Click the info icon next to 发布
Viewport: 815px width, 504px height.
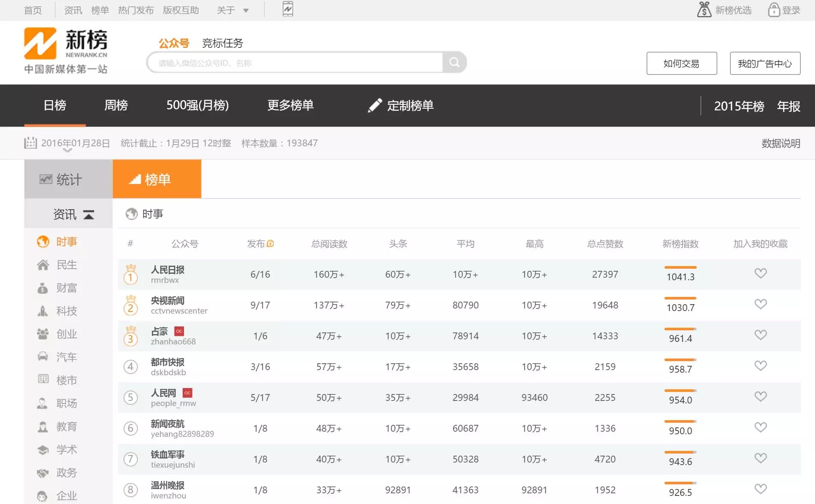[270, 244]
